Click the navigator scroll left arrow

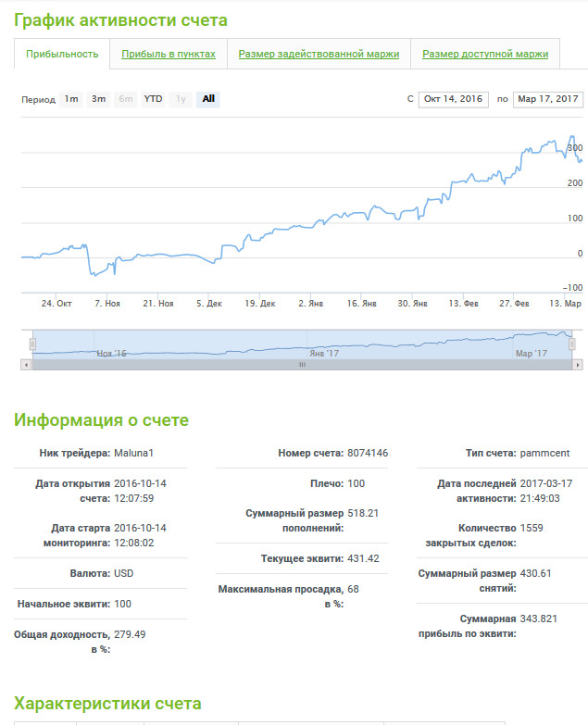coord(26,365)
